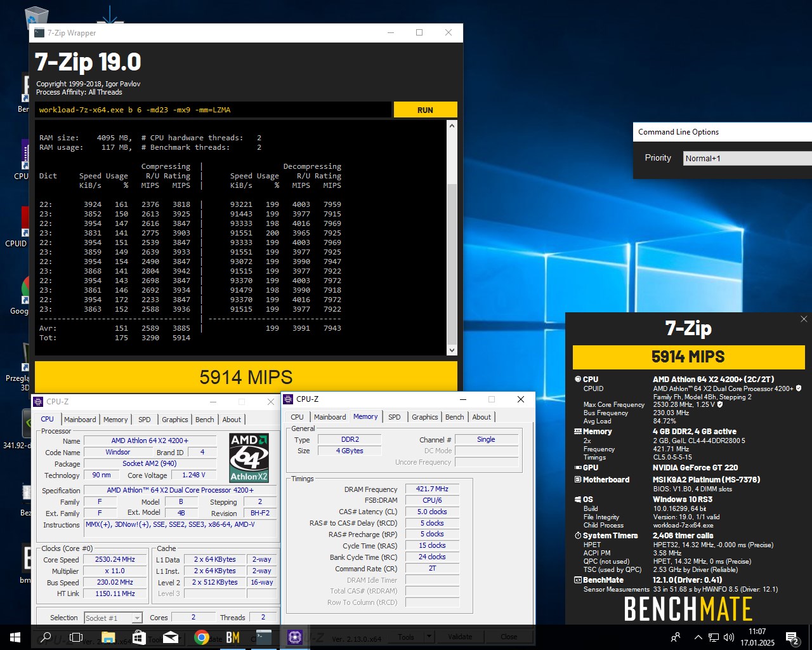Click the 7-Zip output scrollbar thumb
The width and height of the screenshot is (812, 650).
452,263
